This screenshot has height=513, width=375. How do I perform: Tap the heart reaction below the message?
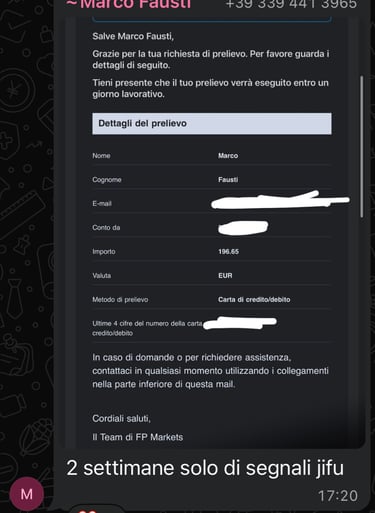87,510
